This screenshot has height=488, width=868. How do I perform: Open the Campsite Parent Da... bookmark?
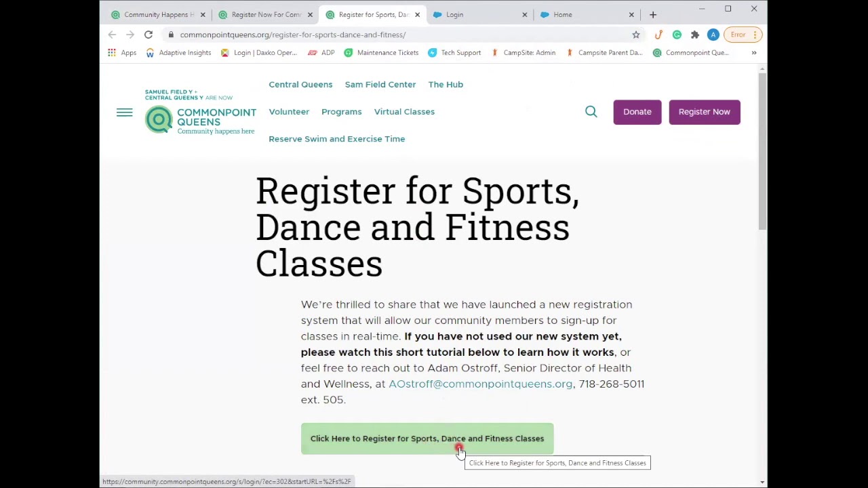click(604, 53)
